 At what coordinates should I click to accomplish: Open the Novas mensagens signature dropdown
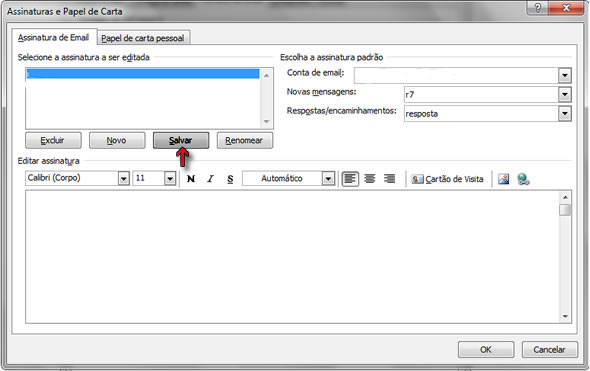(565, 94)
